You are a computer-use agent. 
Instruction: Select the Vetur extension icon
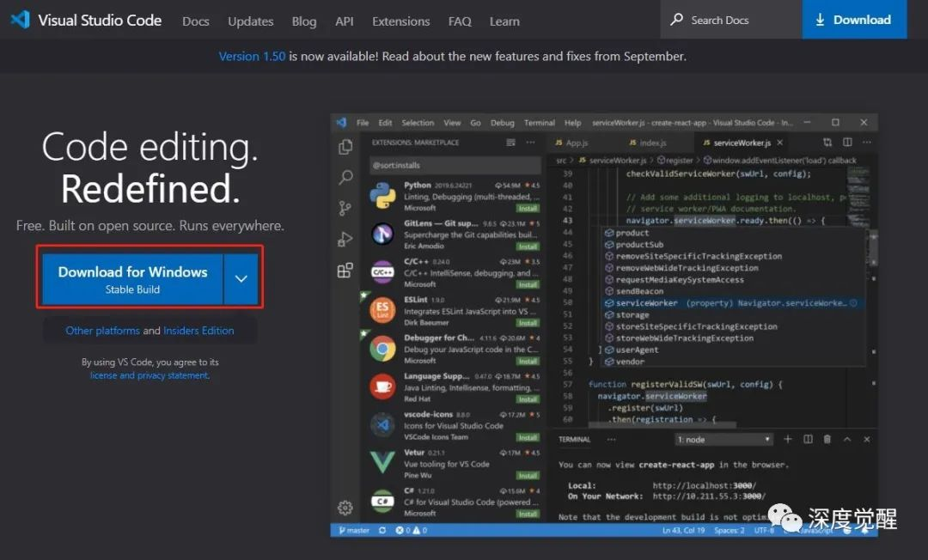(382, 462)
